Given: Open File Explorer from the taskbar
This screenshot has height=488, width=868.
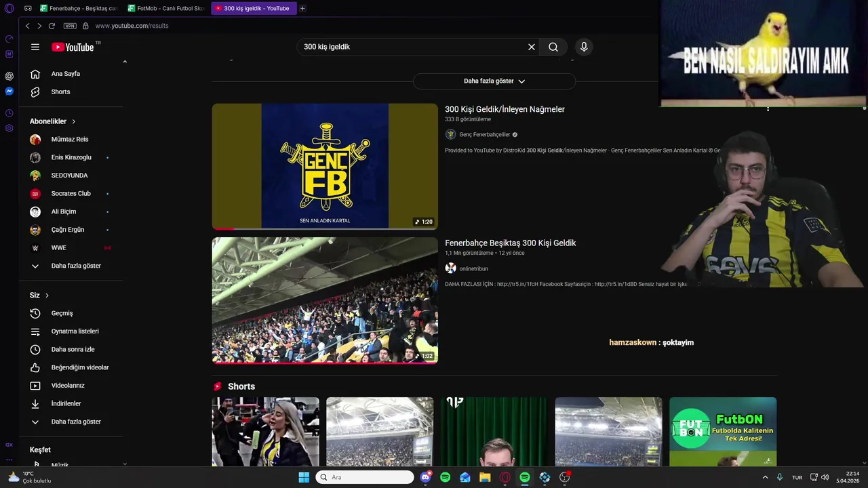Looking at the screenshot, I should coord(485,477).
